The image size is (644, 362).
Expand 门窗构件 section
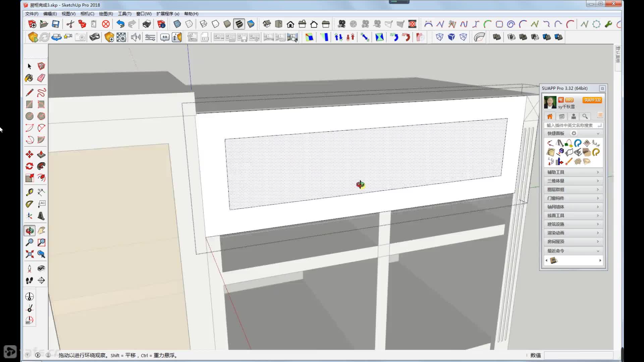573,198
